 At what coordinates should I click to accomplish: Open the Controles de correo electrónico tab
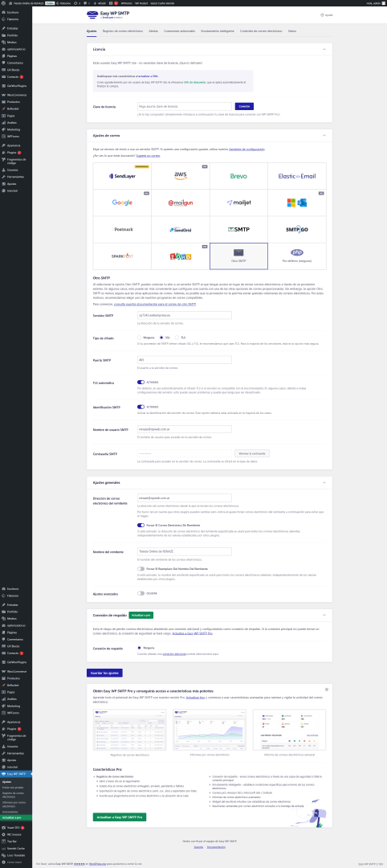261,31
